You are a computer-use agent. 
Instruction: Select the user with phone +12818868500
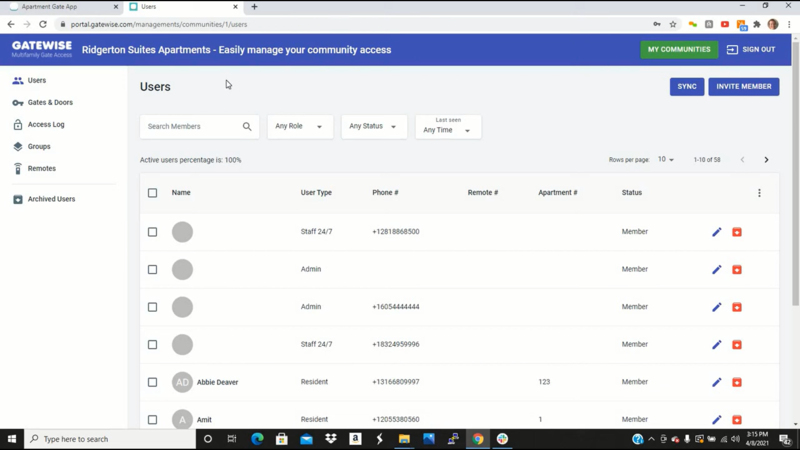click(x=153, y=232)
